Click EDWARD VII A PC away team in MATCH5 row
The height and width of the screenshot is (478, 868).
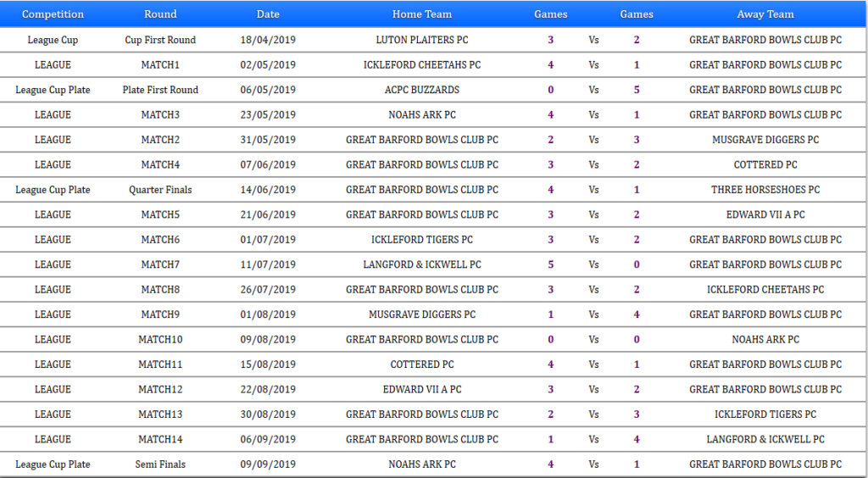click(x=765, y=214)
